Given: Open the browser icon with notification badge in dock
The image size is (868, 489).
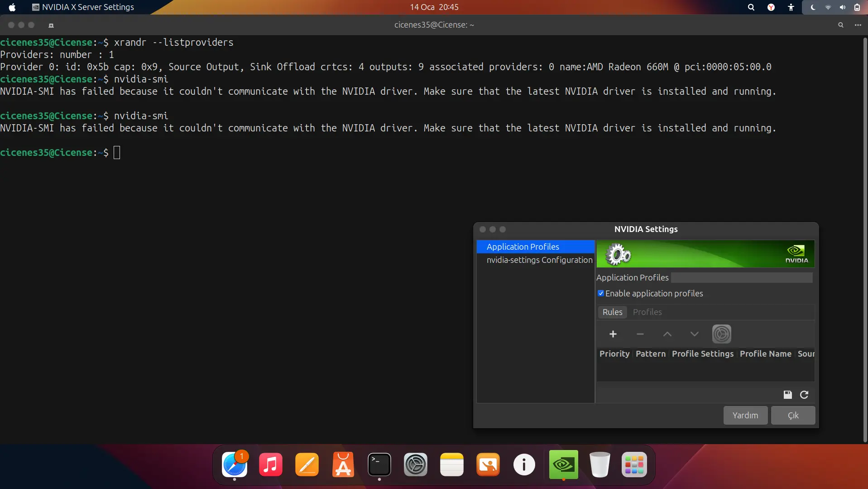Looking at the screenshot, I should (235, 465).
